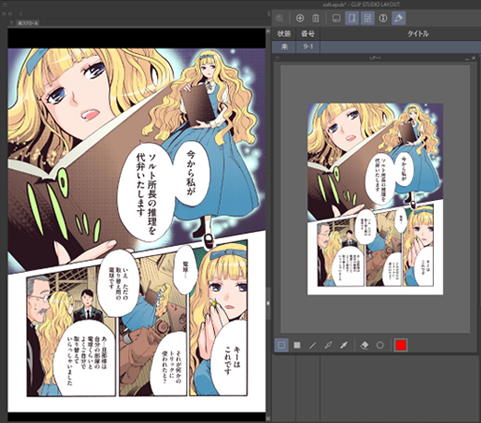Screen dimensions: 481x423
Task: Minimize the report preview sub-panel
Action: [467, 58]
